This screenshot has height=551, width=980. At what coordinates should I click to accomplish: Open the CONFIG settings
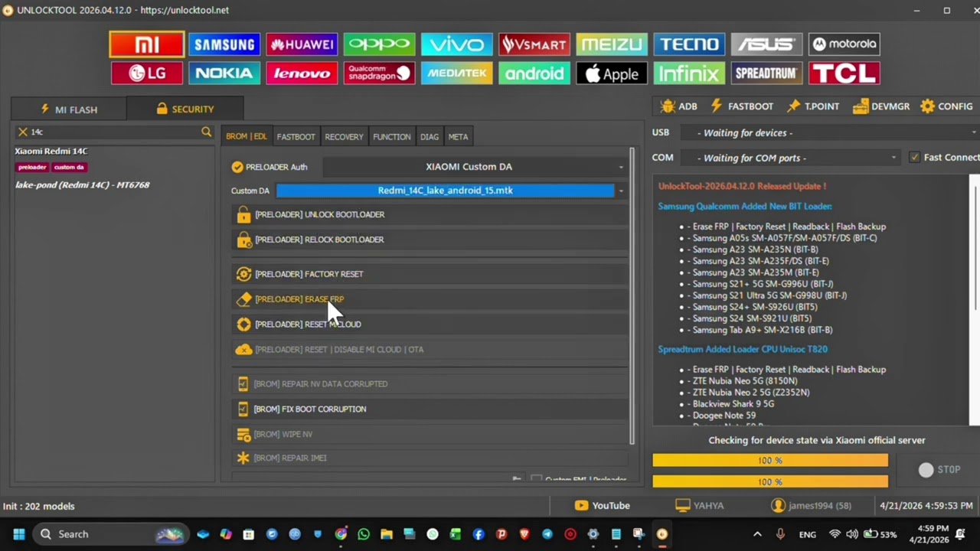946,106
